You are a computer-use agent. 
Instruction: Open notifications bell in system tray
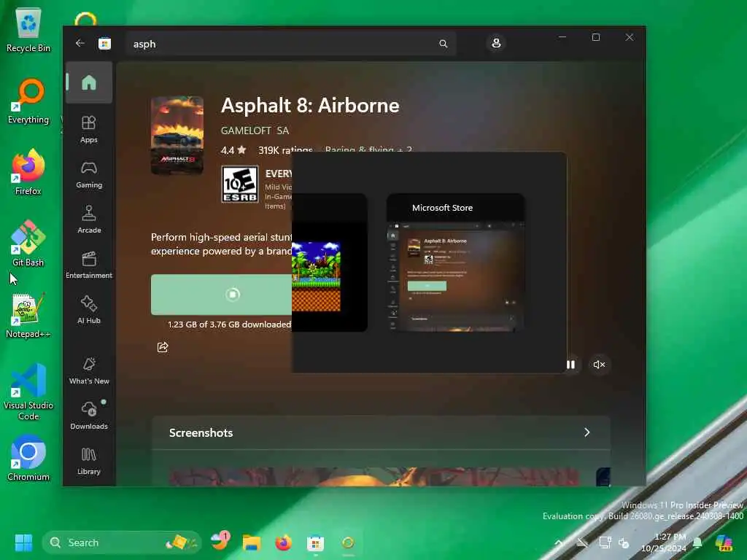(x=697, y=542)
